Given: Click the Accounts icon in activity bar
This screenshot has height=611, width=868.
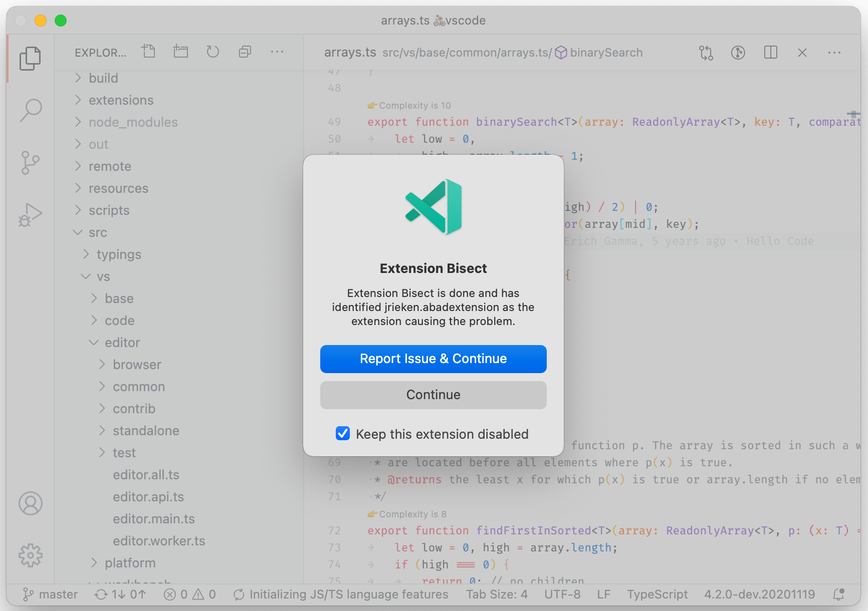Looking at the screenshot, I should (x=31, y=503).
